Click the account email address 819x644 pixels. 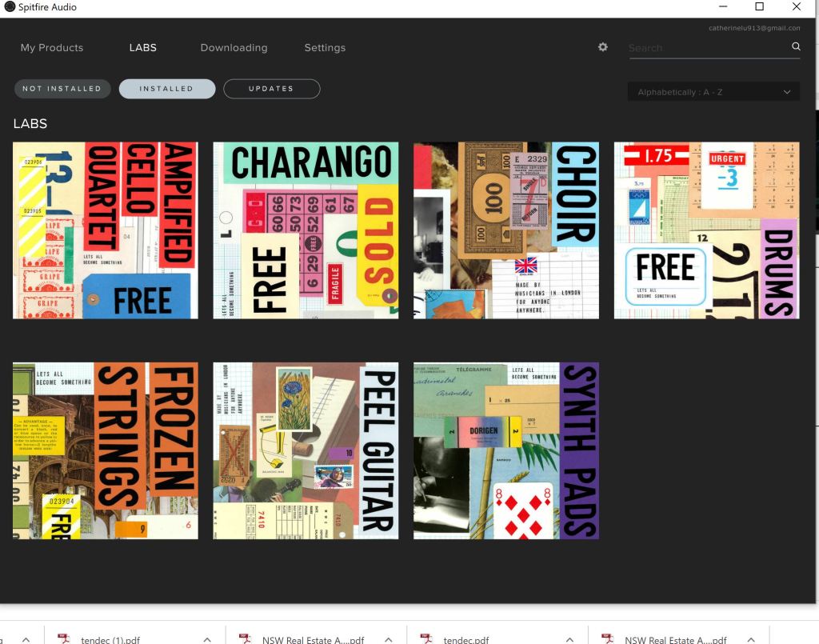(754, 28)
